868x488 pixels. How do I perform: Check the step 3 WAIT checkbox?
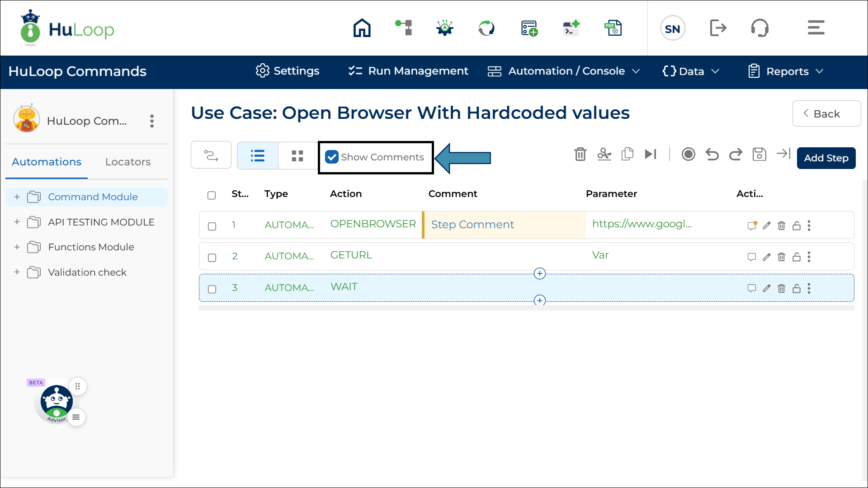point(212,289)
